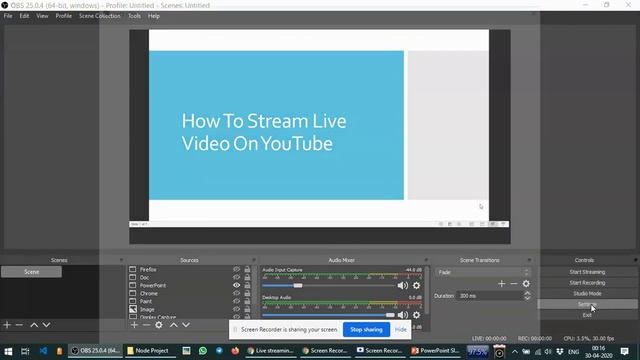Open the WhatsApp taskbar icon
Image resolution: width=640 pixels, height=360 pixels.
203,351
